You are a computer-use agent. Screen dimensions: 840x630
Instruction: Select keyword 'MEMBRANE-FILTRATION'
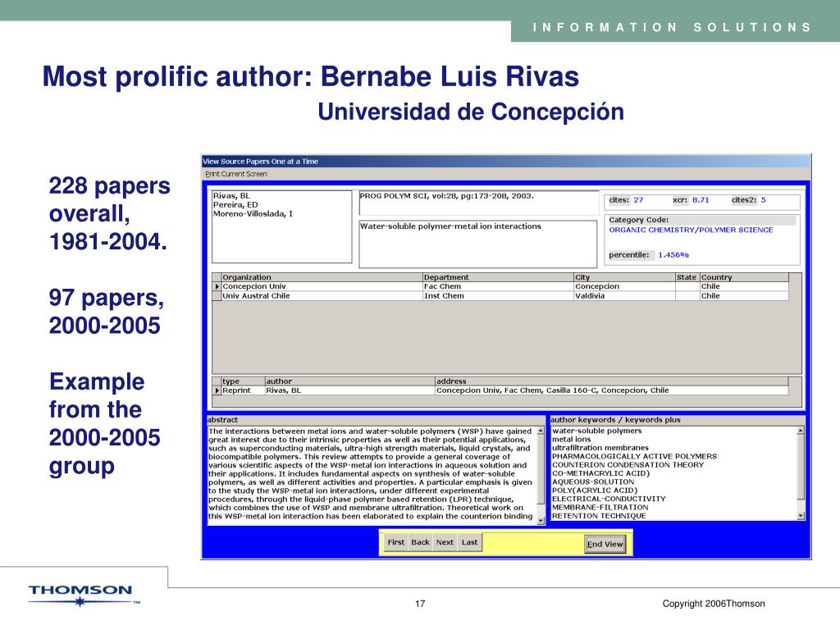pos(600,507)
